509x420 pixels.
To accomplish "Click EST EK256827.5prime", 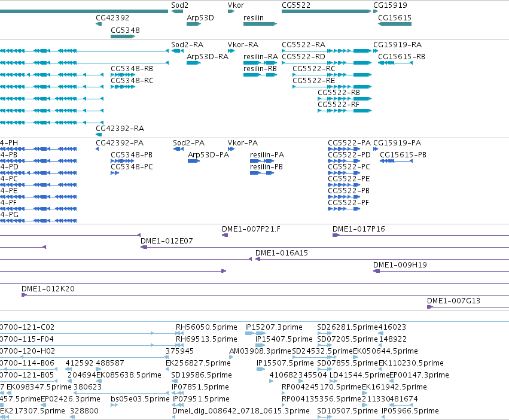I will 199,364.
